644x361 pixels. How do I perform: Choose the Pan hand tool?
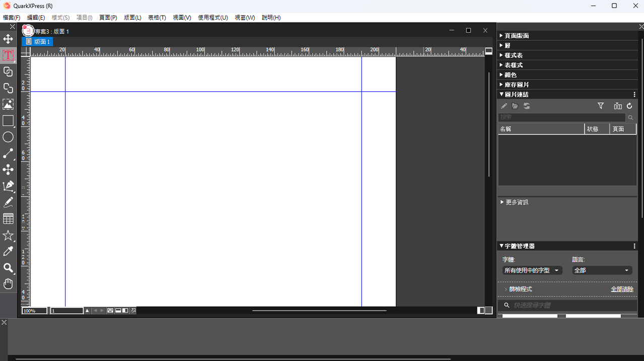pos(8,284)
